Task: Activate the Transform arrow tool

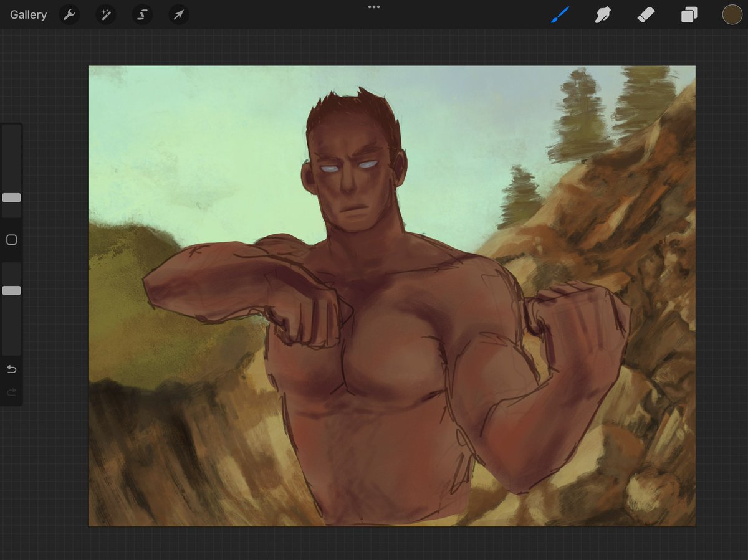Action: pyautogui.click(x=178, y=14)
